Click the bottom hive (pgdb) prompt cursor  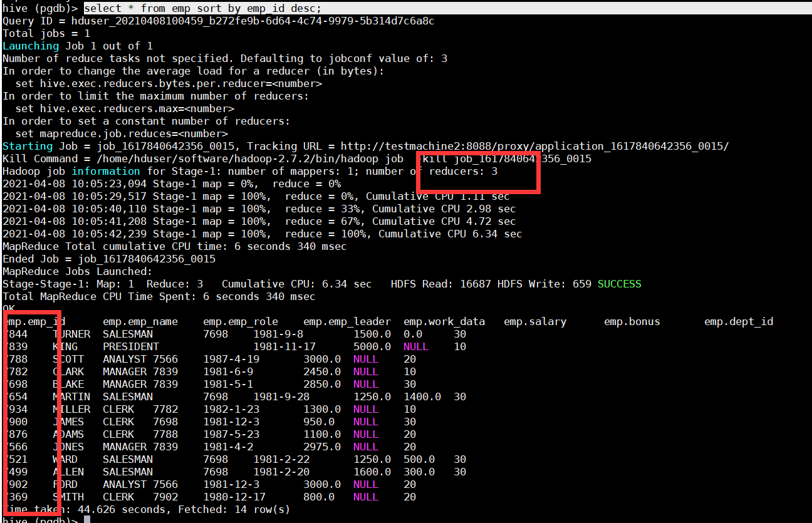coord(87,520)
